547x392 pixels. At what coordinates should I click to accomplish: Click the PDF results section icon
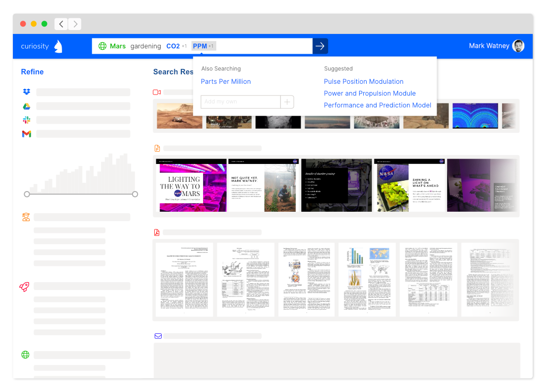[157, 232]
